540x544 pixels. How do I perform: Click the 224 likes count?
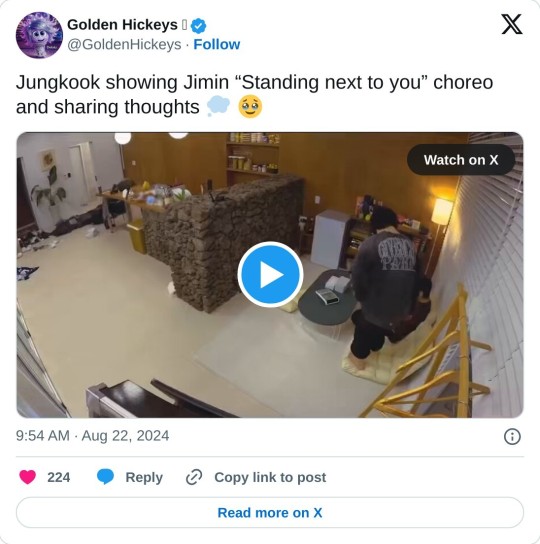(59, 477)
